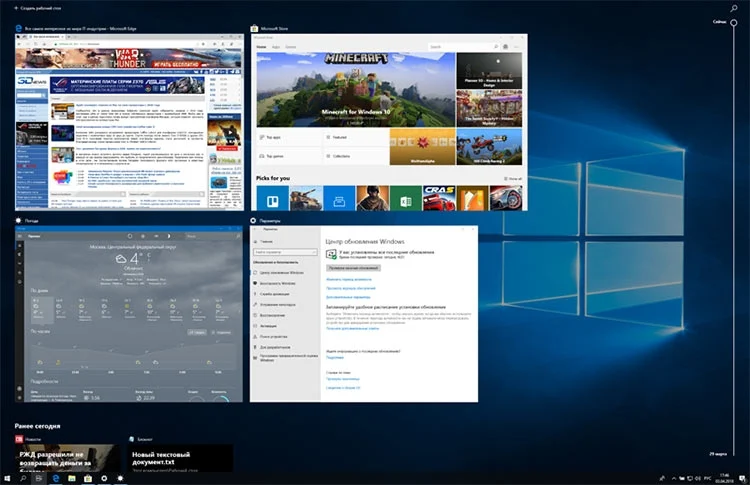The height and width of the screenshot is (485, 750).
Task: Switch to the Weather window thumbnail
Action: [129, 314]
